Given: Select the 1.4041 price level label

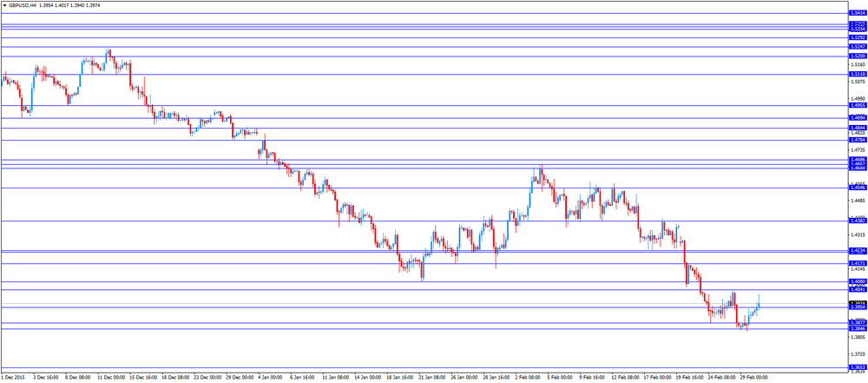Looking at the screenshot, I should click(x=857, y=289).
